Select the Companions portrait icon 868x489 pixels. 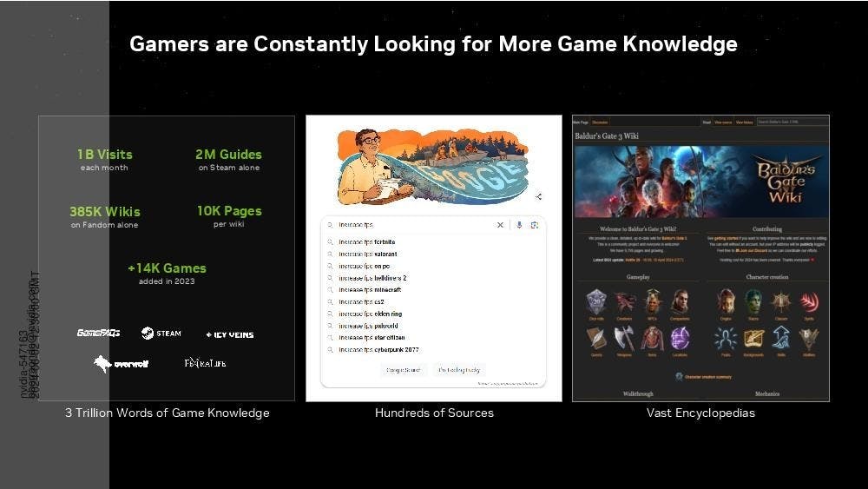click(x=680, y=302)
